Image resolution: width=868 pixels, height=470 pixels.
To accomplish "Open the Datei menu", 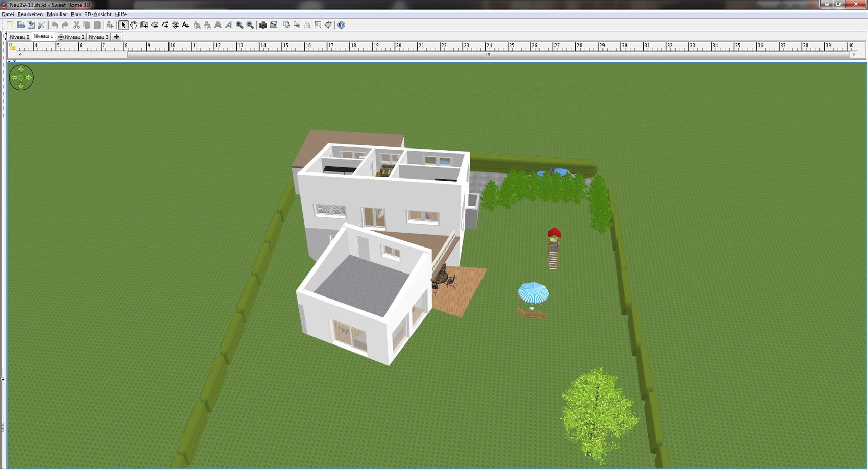I will pos(8,14).
